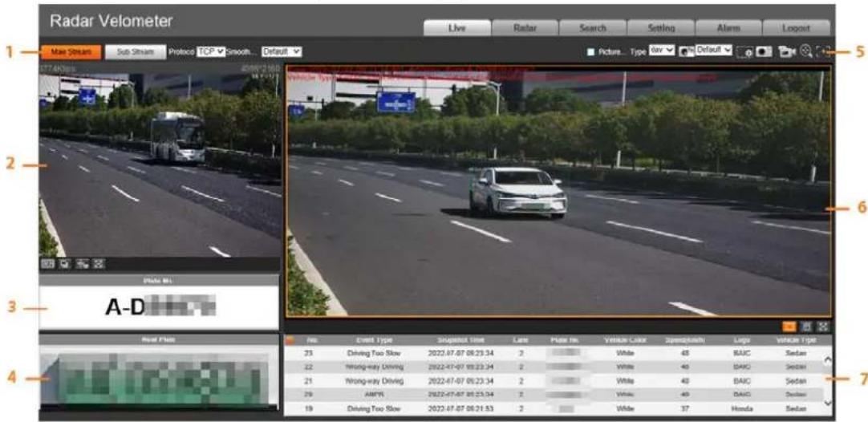
Task: Click the recognized plate number A-D
Action: tap(160, 308)
